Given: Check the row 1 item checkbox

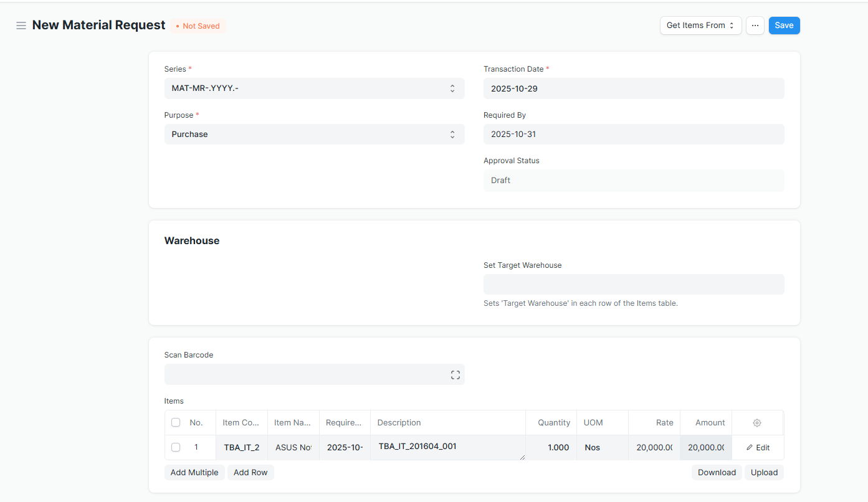Looking at the screenshot, I should (x=176, y=447).
